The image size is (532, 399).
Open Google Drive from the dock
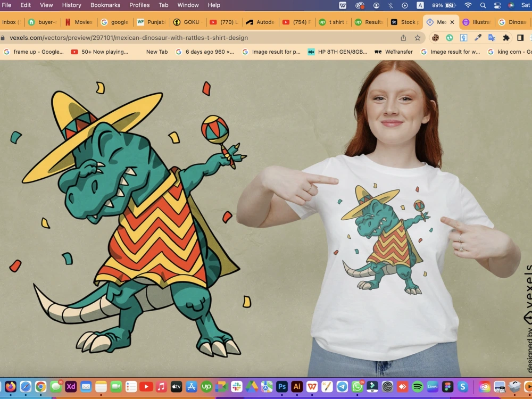coord(252,386)
